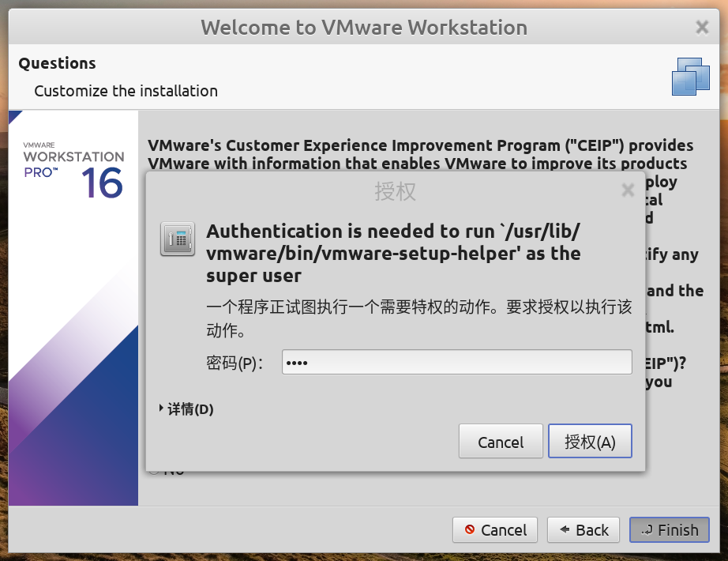Viewport: 728px width, 561px height.
Task: Cancel the authentication dialog
Action: [501, 441]
